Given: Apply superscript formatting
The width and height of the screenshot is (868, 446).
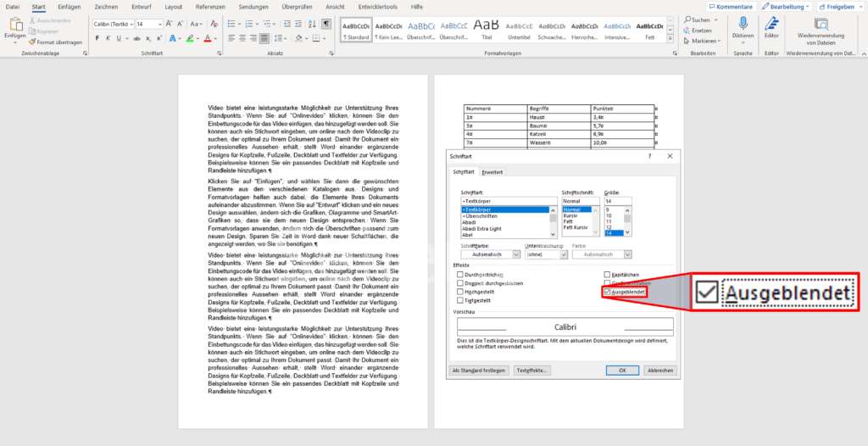Looking at the screenshot, I should pos(159,38).
